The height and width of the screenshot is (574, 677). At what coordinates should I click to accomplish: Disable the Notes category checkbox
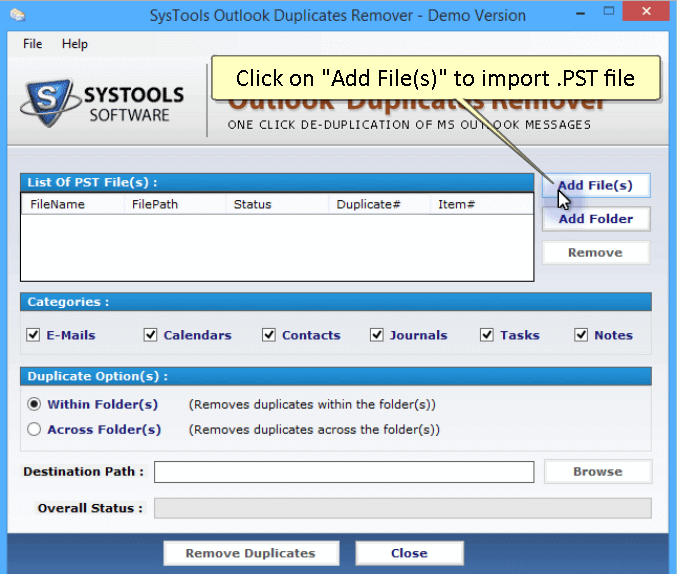581,335
